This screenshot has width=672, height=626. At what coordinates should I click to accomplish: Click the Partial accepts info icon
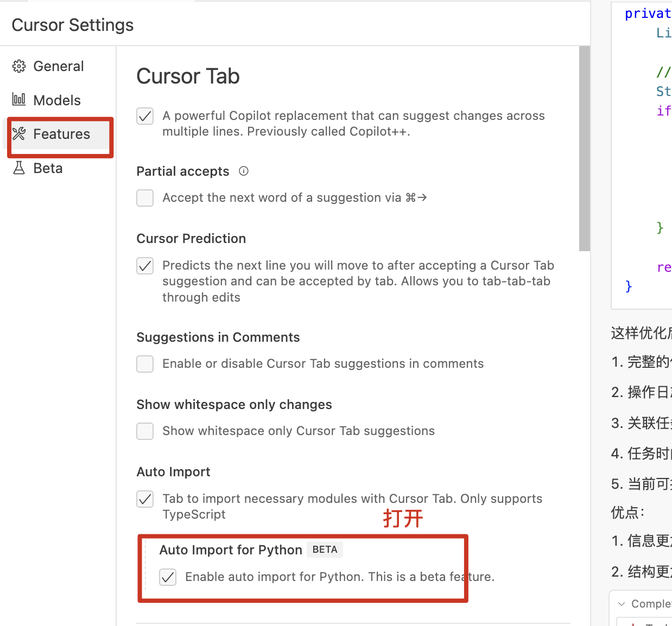pyautogui.click(x=244, y=171)
